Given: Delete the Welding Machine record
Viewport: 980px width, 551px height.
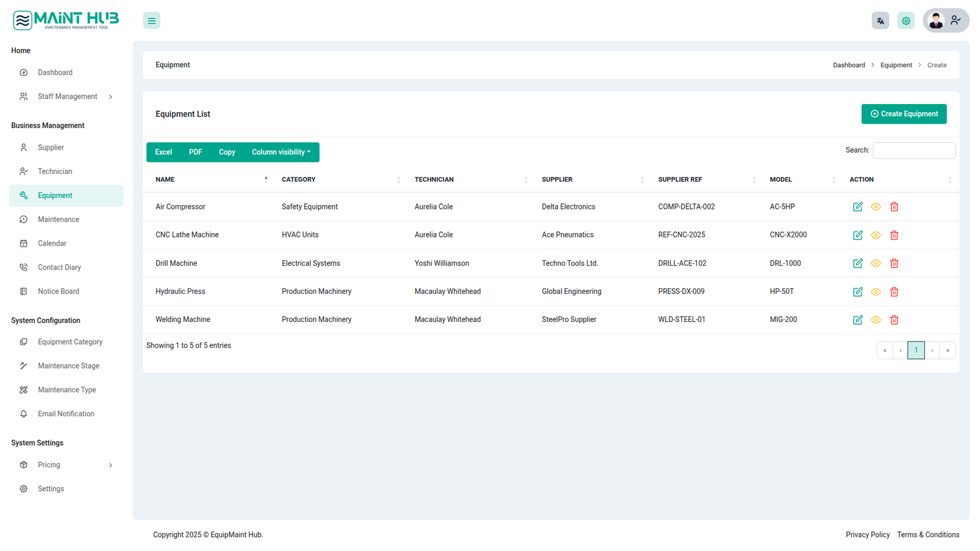Looking at the screenshot, I should click(894, 320).
